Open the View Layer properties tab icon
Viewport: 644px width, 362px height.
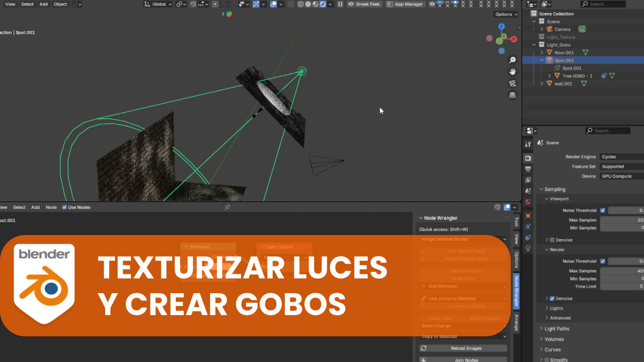point(528,180)
